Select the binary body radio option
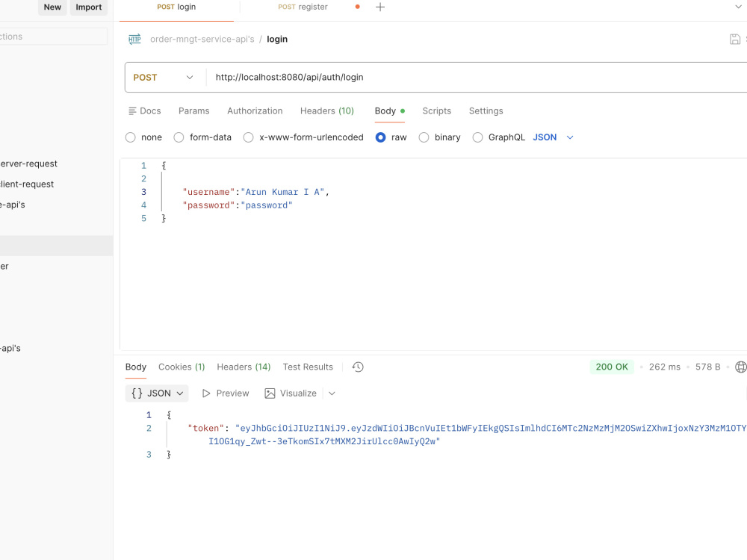The image size is (747, 560). click(424, 137)
